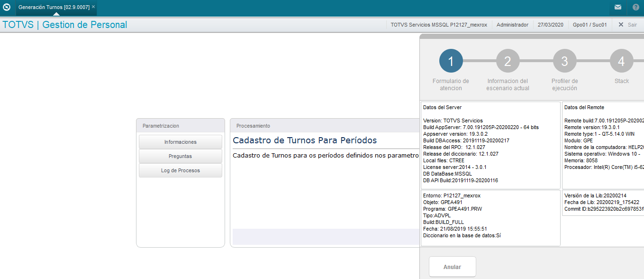Image resolution: width=644 pixels, height=279 pixels.
Task: Open the Preguntas button
Action: tap(181, 156)
